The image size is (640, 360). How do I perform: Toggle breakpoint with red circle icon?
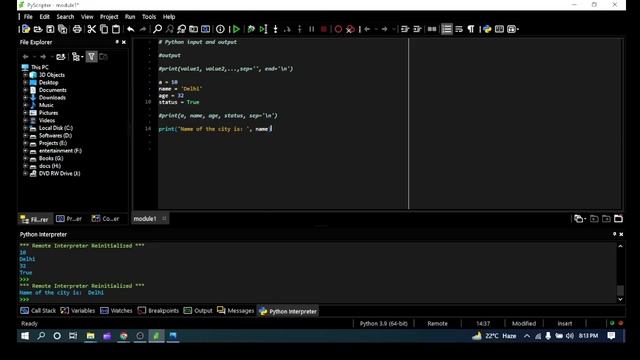coord(338,29)
